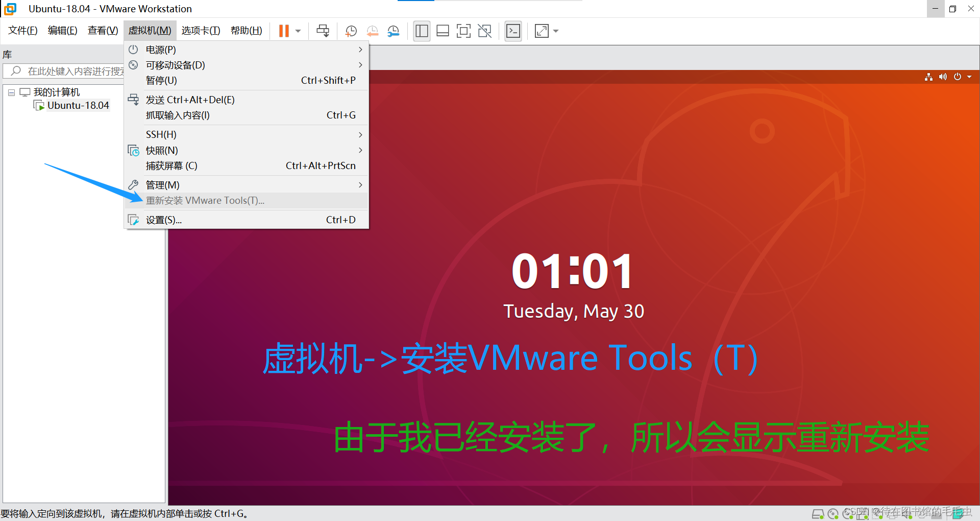Click the enter full screen mode icon
Image resolution: width=980 pixels, height=521 pixels.
tap(463, 31)
